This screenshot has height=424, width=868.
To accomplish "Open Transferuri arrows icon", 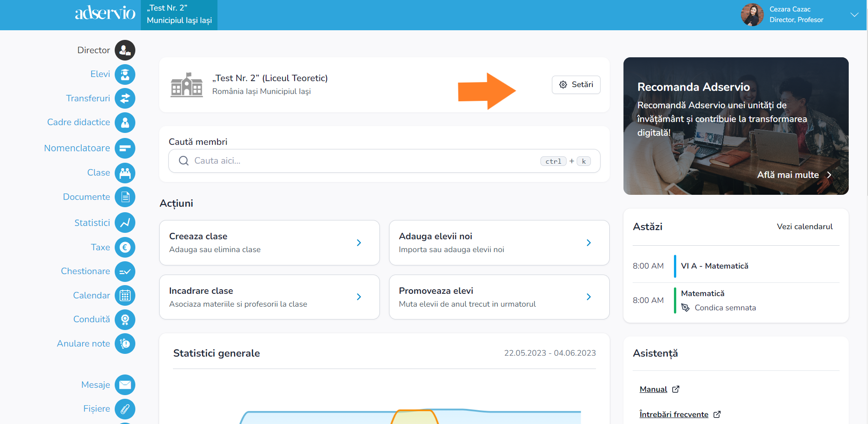I will [x=125, y=98].
